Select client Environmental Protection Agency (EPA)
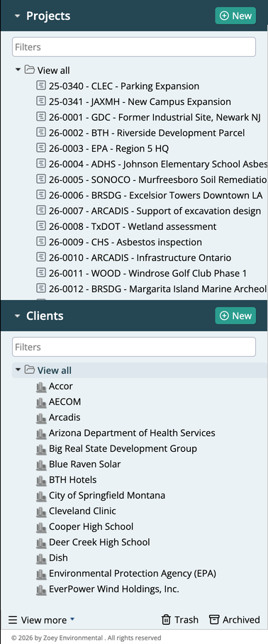 133,573
